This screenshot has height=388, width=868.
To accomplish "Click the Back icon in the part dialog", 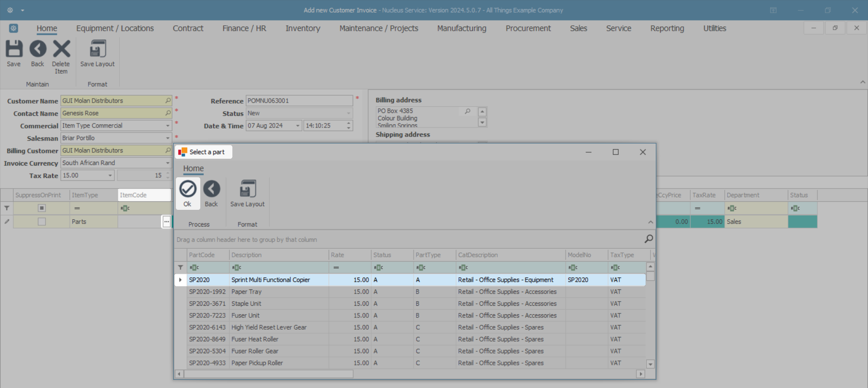I will click(x=211, y=189).
